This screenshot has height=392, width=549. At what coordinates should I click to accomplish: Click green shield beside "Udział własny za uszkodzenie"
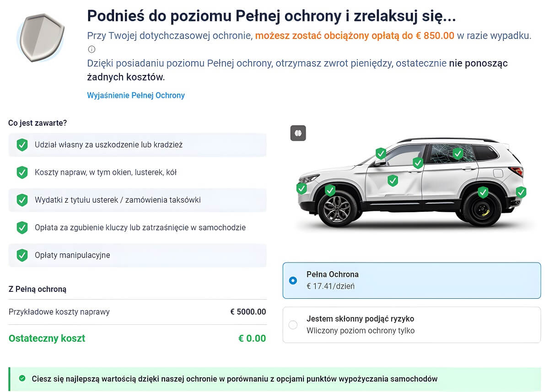[x=22, y=145]
